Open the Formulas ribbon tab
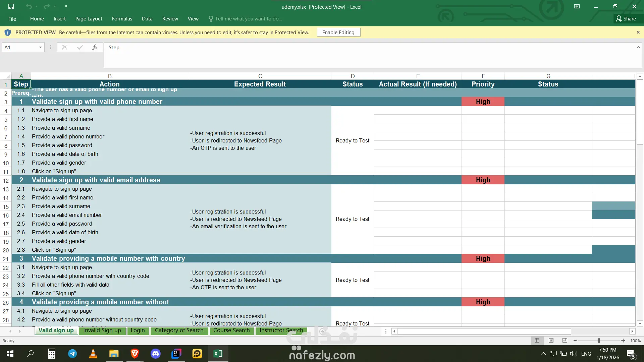This screenshot has height=362, width=644. click(122, 19)
